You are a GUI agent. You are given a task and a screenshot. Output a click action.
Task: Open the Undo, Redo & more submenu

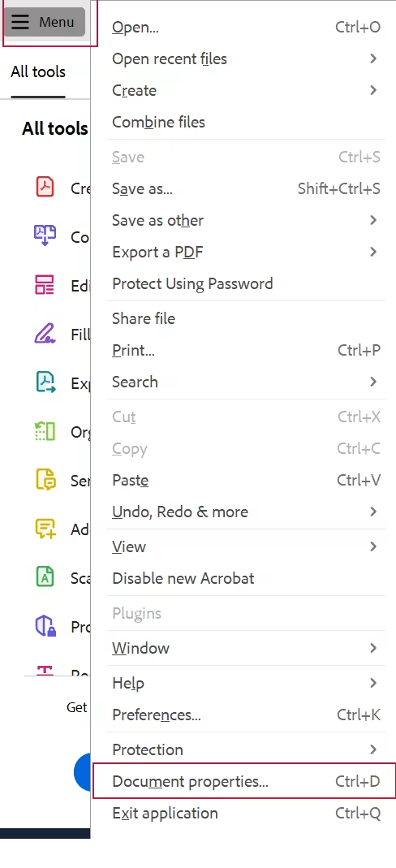point(246,512)
